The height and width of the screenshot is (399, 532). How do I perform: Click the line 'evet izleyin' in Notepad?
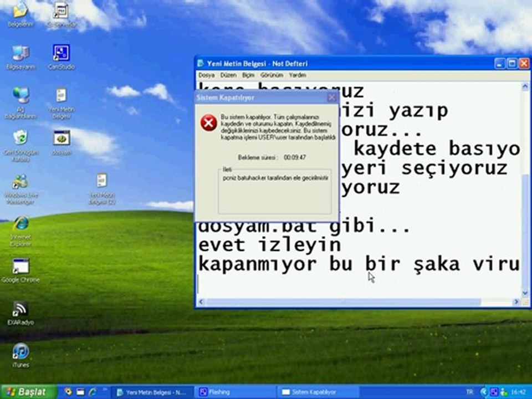[269, 244]
